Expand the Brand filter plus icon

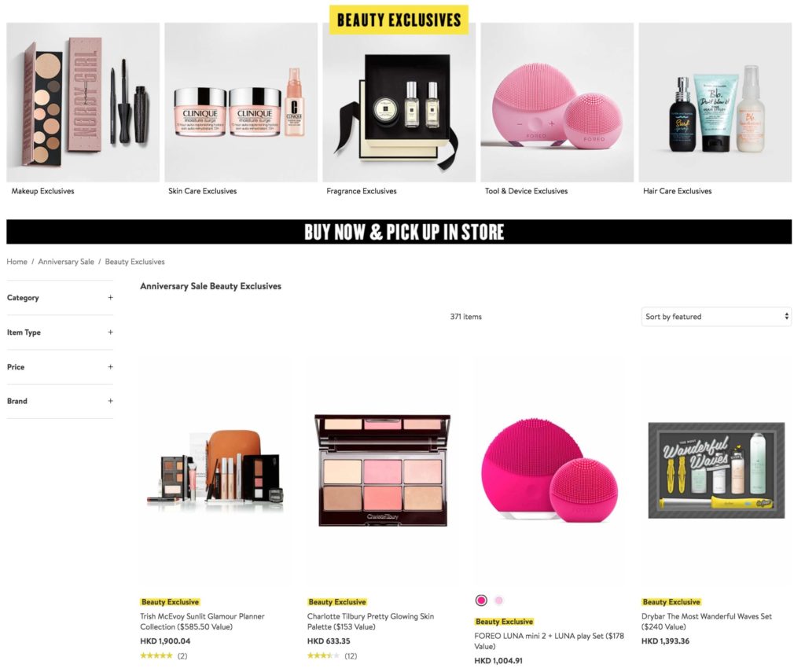tap(110, 400)
